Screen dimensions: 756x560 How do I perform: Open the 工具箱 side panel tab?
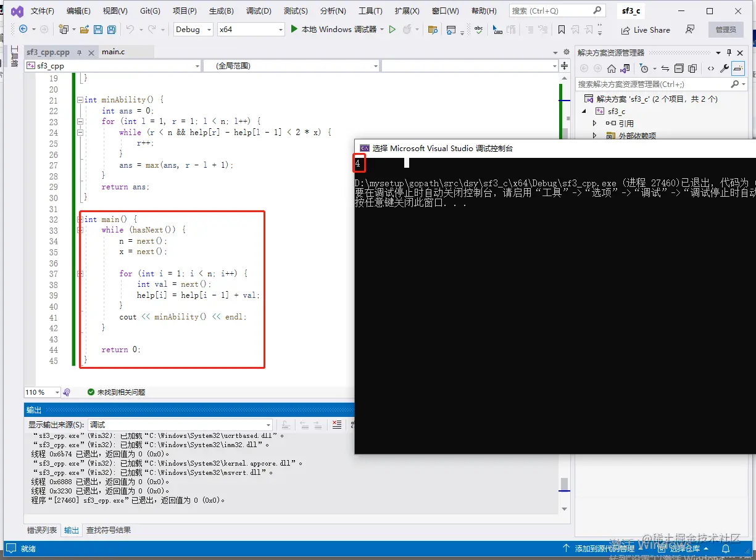(14, 57)
